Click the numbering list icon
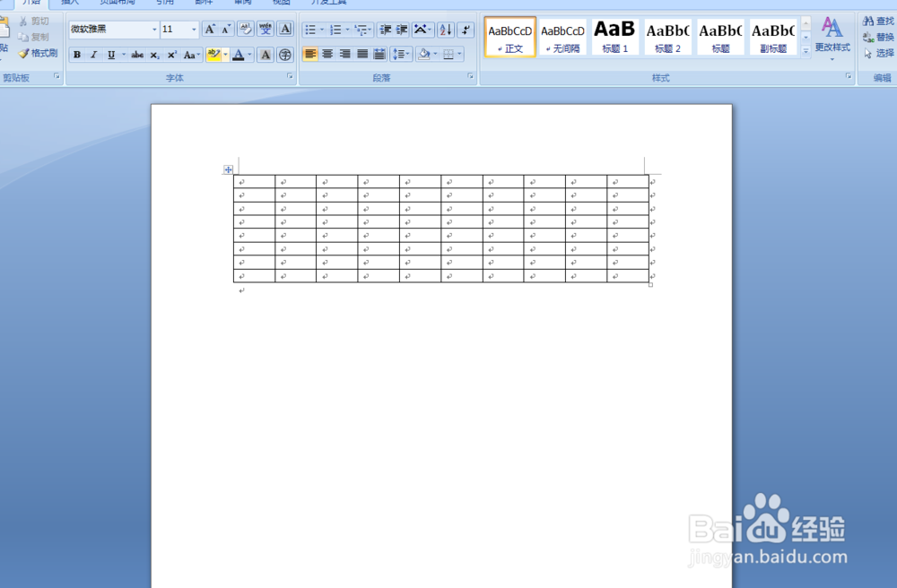The height and width of the screenshot is (588, 897). click(x=335, y=30)
